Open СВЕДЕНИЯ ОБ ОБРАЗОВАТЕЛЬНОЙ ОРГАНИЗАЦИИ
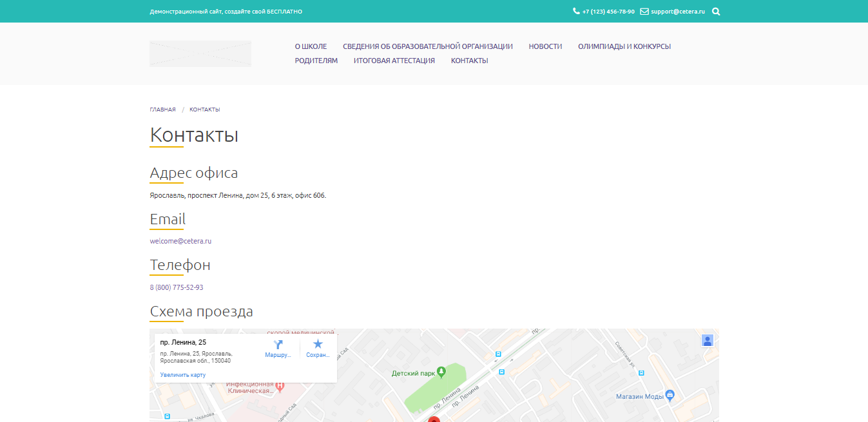Screen dimensions: 868x422 428,46
